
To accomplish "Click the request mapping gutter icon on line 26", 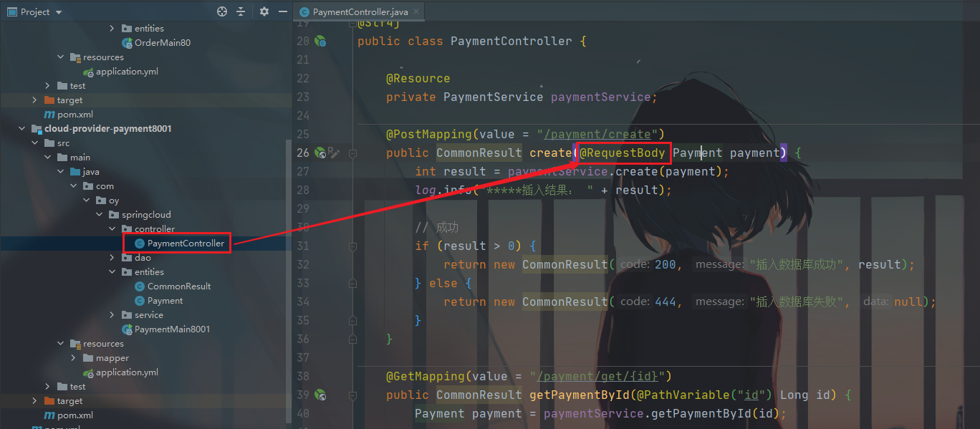I will [320, 153].
